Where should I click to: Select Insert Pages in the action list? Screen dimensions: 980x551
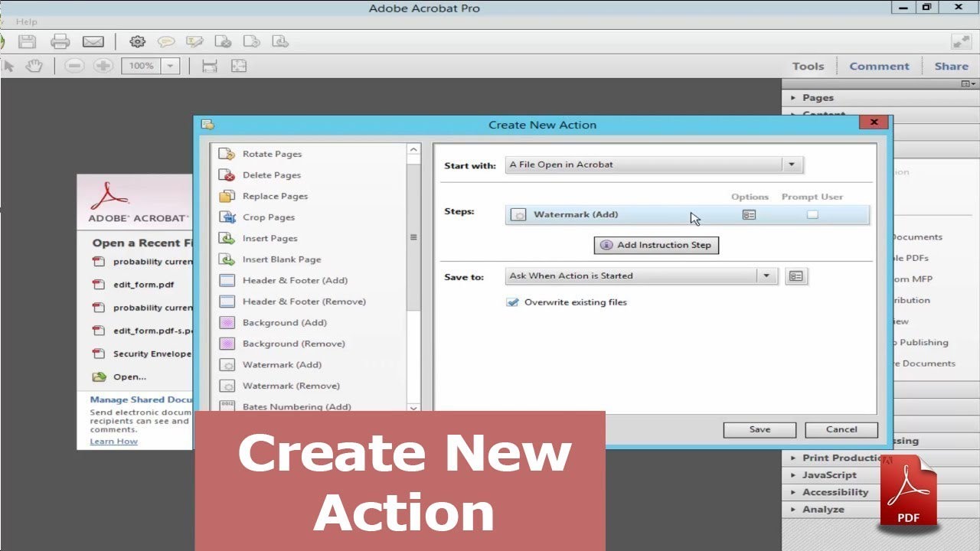(270, 238)
